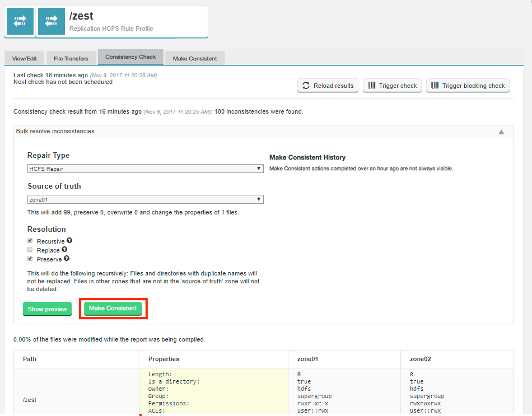Image resolution: width=532 pixels, height=416 pixels.
Task: Click the Show preview button
Action: coord(47,309)
